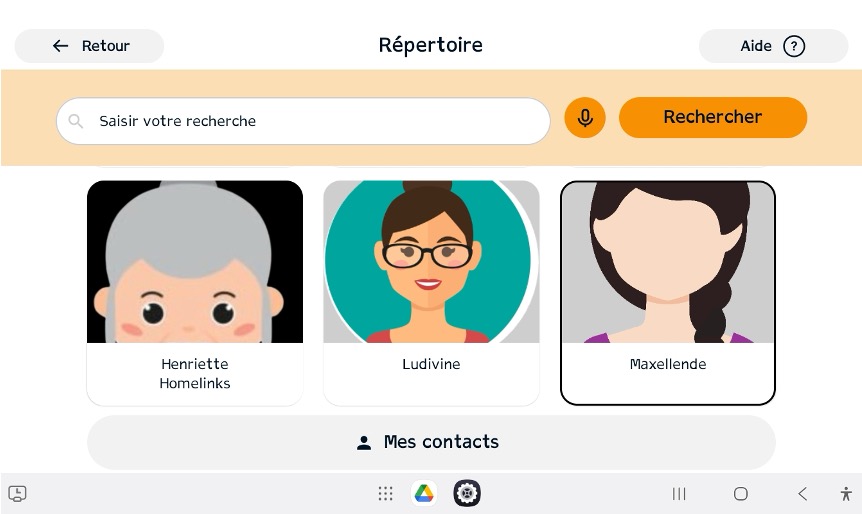Click the person icon in Mes contacts
This screenshot has height=514, width=862.
[x=363, y=443]
